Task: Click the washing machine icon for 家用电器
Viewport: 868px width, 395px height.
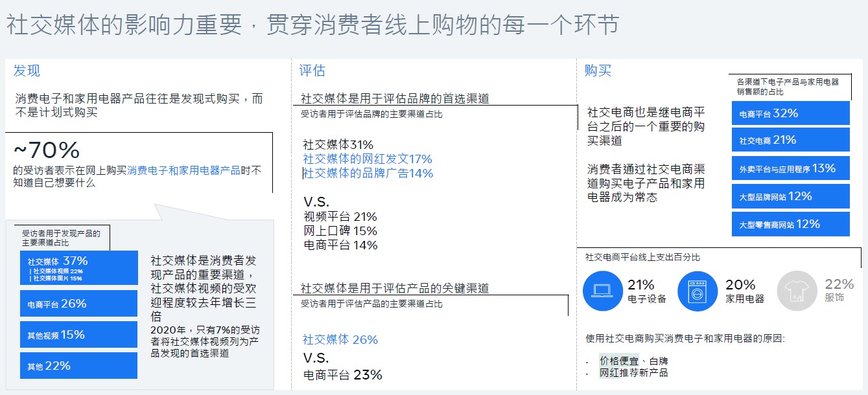Action: [698, 291]
